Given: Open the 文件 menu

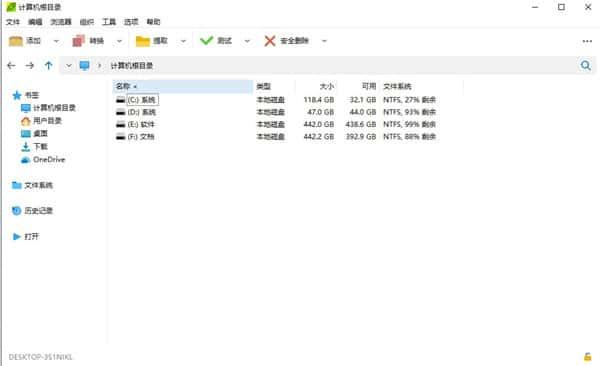Looking at the screenshot, I should [13, 22].
